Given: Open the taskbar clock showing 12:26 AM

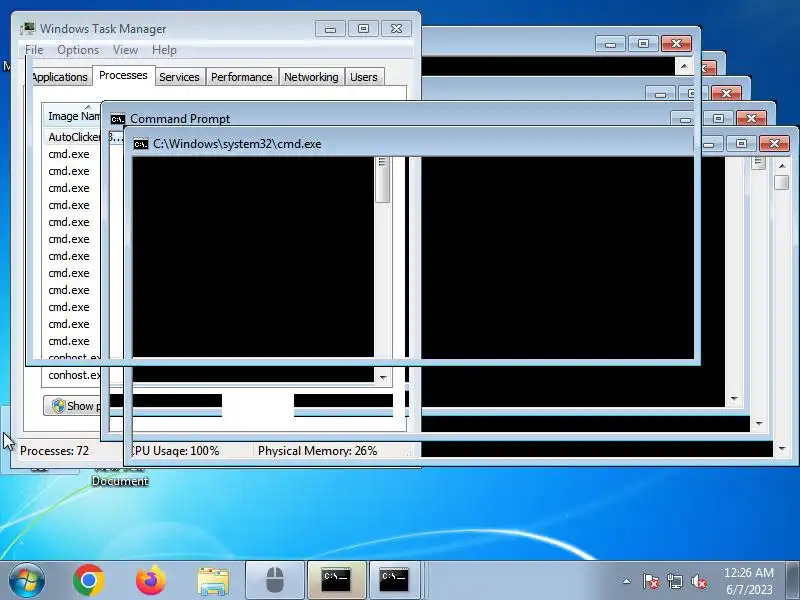Looking at the screenshot, I should (x=749, y=581).
